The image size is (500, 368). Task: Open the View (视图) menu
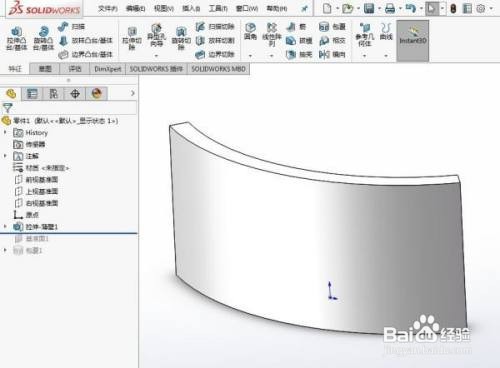pos(164,9)
